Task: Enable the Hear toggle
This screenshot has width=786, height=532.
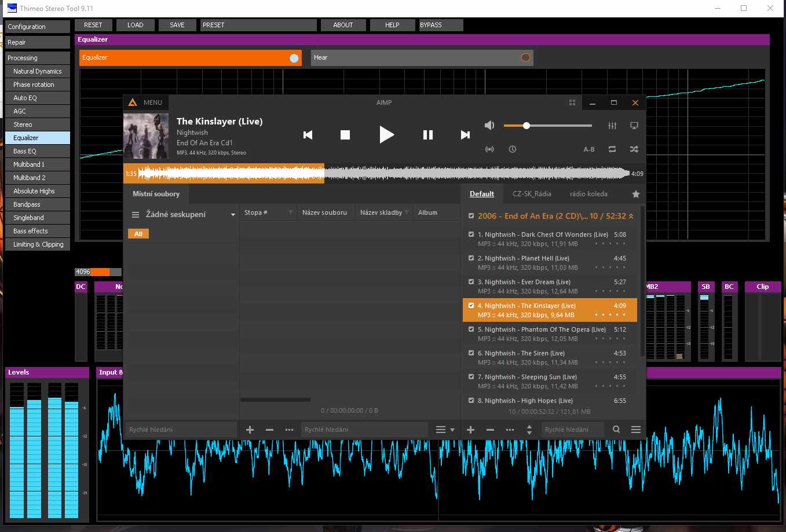Action: point(525,58)
